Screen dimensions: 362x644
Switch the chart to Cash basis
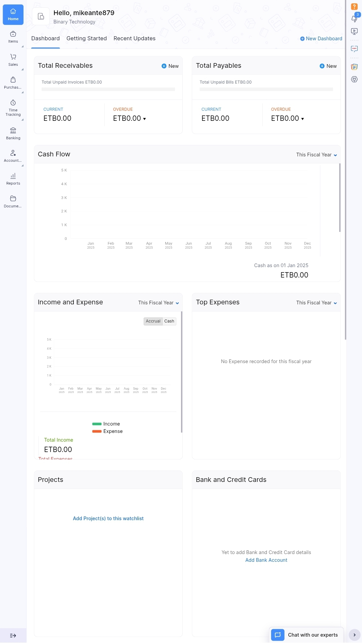[x=169, y=321]
